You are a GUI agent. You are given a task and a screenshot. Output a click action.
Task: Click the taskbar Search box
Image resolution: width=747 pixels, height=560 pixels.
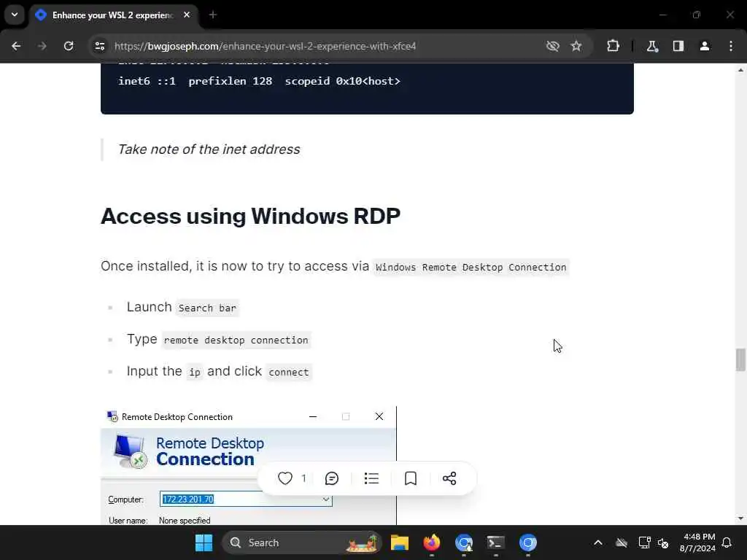(x=302, y=542)
